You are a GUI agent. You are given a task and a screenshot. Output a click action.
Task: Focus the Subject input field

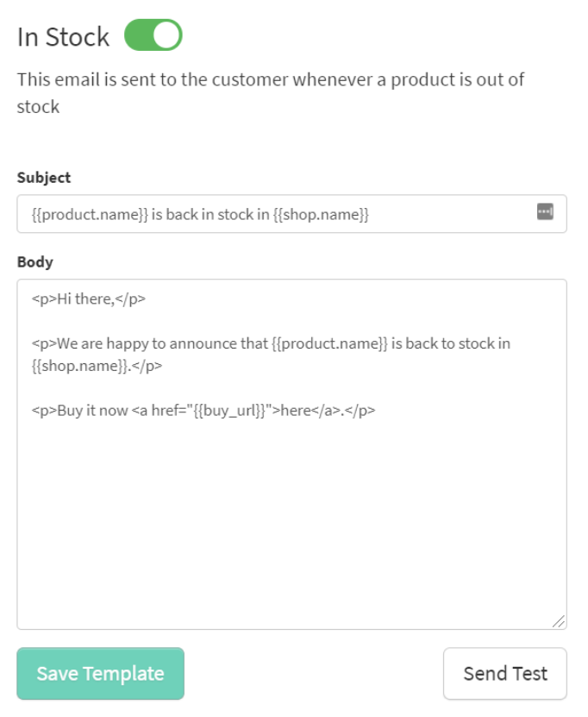point(292,214)
